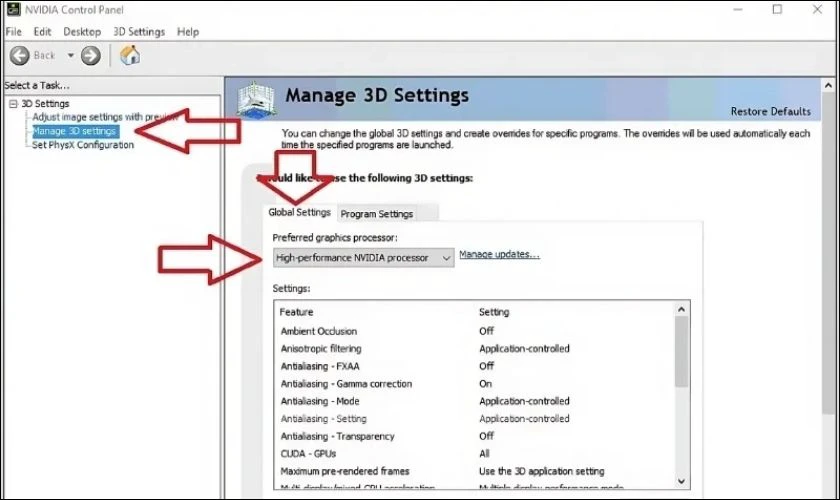Select Adjust image settings with preview
The image size is (840, 500).
click(x=105, y=117)
